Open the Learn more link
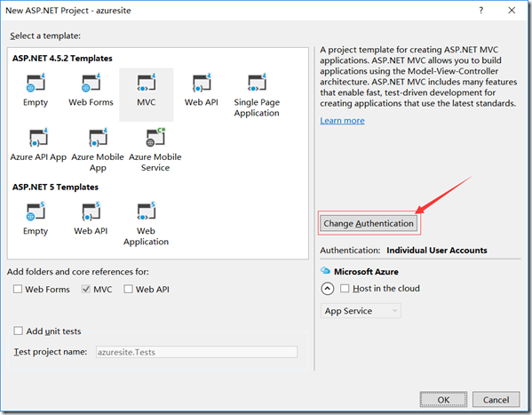The width and height of the screenshot is (532, 415). coord(342,121)
